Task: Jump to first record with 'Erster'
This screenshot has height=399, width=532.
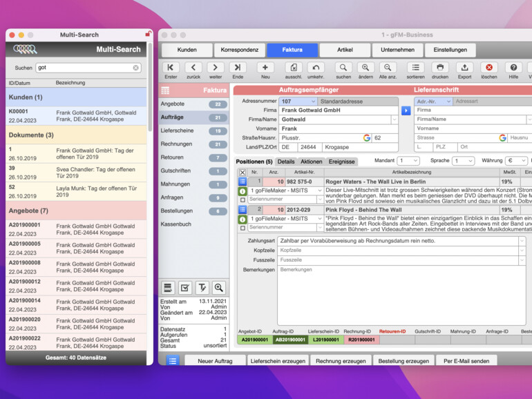Action: (171, 68)
